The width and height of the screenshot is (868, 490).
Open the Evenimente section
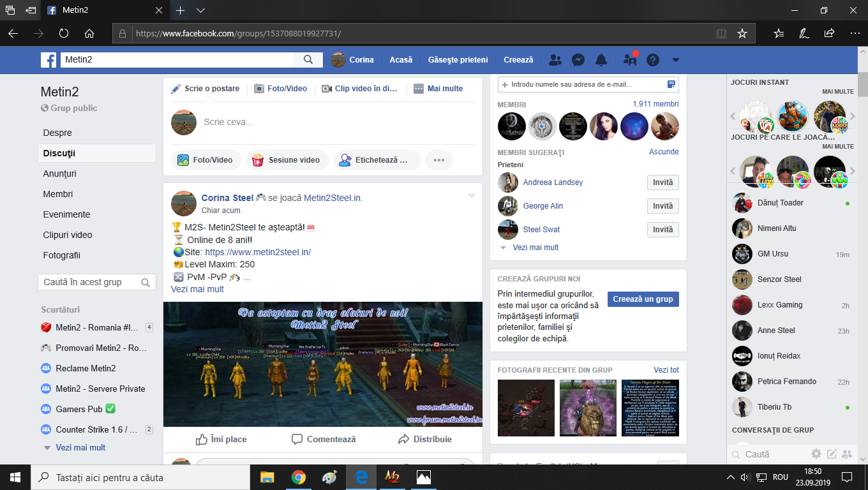pos(66,214)
